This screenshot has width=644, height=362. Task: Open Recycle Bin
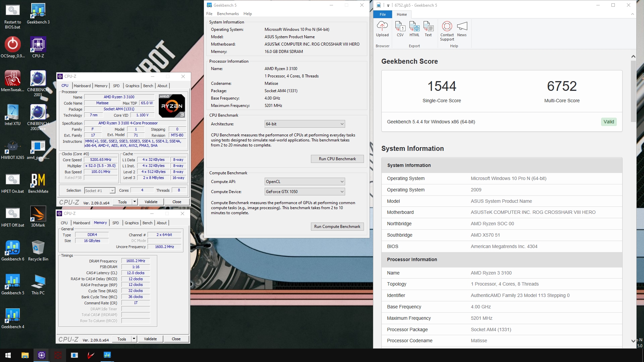click(38, 250)
